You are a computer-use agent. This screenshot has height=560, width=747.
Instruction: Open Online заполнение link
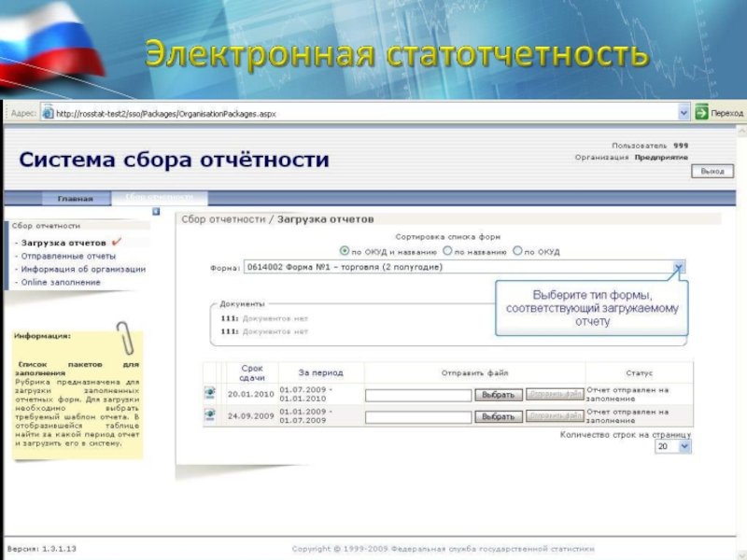click(61, 283)
